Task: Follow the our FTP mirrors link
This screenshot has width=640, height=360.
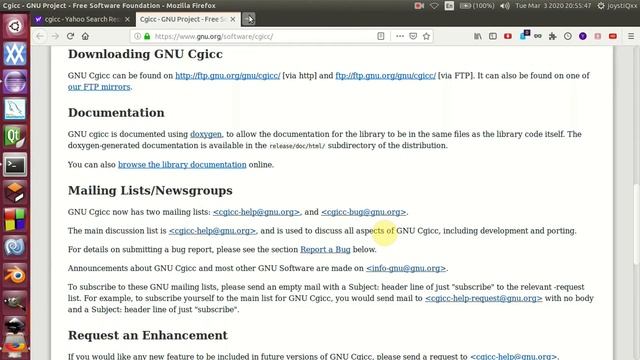Action: coord(99,87)
